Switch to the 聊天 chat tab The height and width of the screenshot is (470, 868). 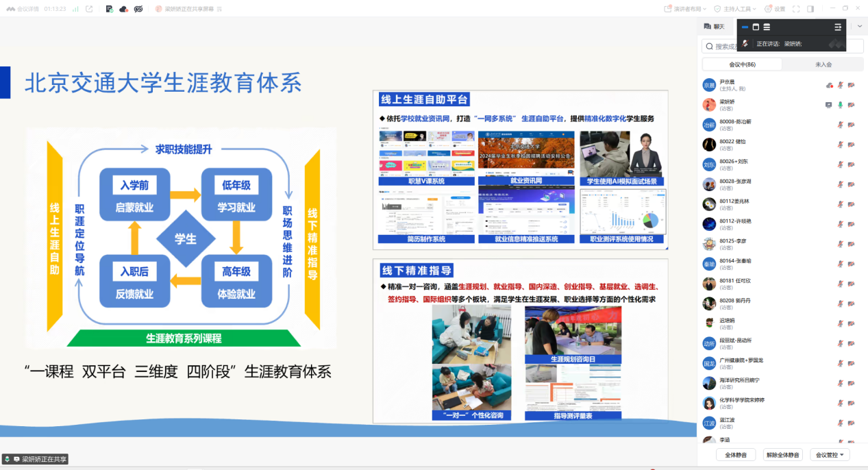click(714, 26)
